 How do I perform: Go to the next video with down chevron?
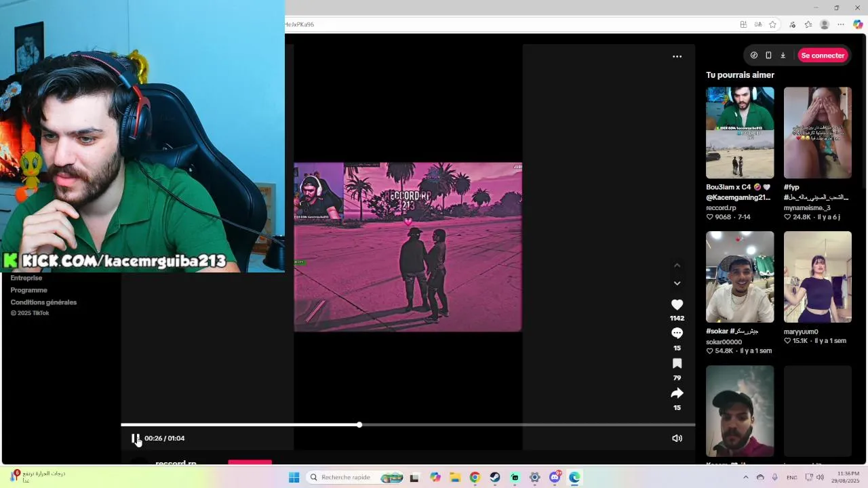pyautogui.click(x=677, y=283)
